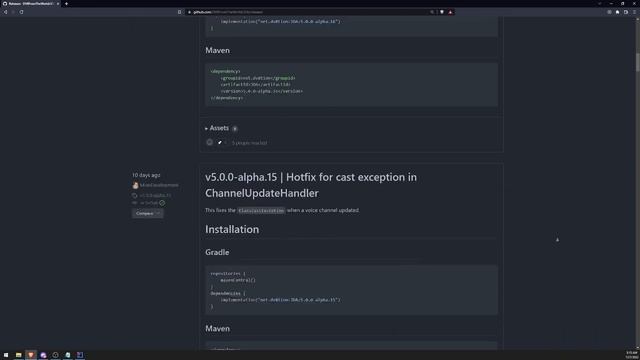Reload the page with refresh icon
This screenshot has width=640, height=360.
[21, 12]
